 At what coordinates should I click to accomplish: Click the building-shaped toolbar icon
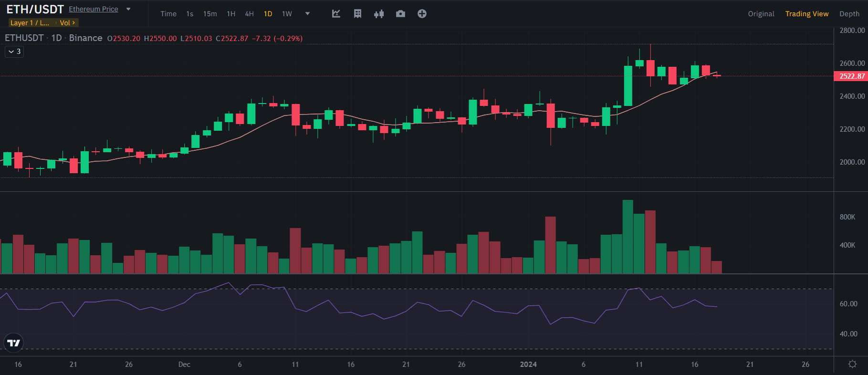coord(357,14)
